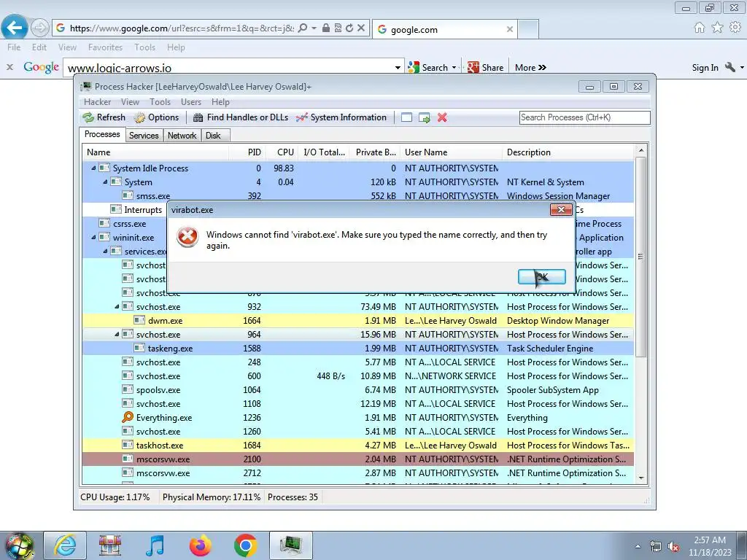The image size is (747, 560).
Task: Click the taskeng.exe process icon
Action: [139, 348]
